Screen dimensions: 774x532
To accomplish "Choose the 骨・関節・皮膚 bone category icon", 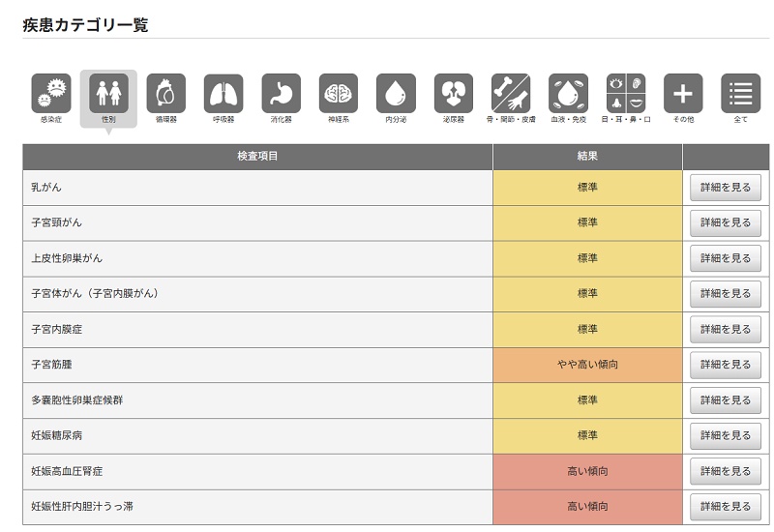I will (510, 94).
